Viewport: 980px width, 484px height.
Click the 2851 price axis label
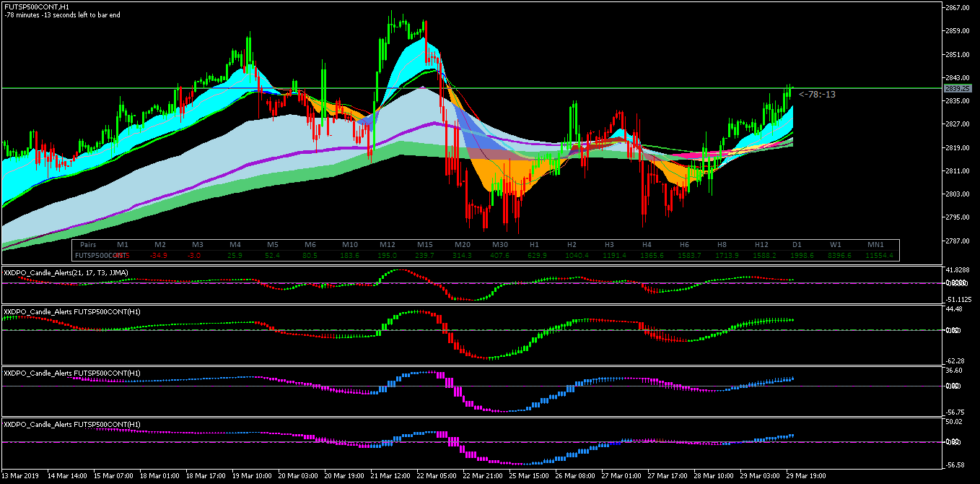(x=957, y=55)
